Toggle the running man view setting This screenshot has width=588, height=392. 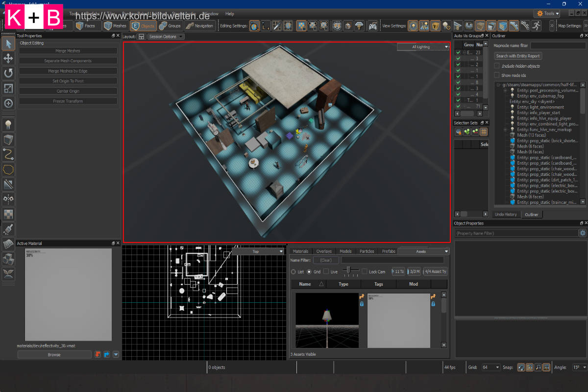[536, 25]
